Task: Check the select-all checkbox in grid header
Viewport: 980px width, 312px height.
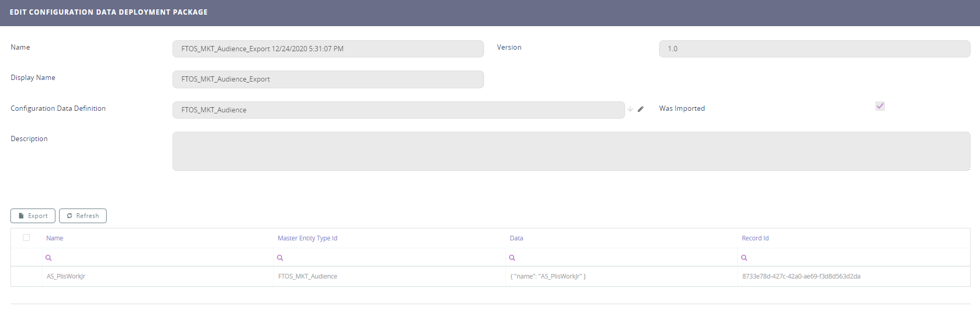Action: pos(27,238)
